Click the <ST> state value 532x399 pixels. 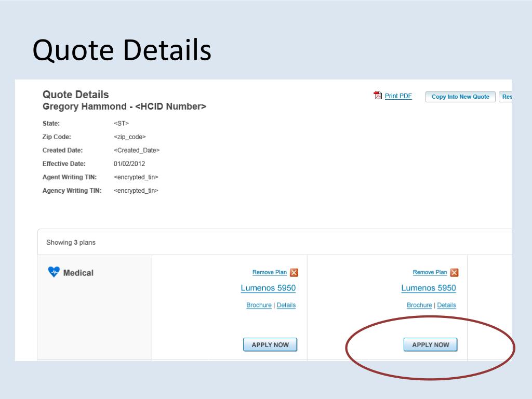121,124
